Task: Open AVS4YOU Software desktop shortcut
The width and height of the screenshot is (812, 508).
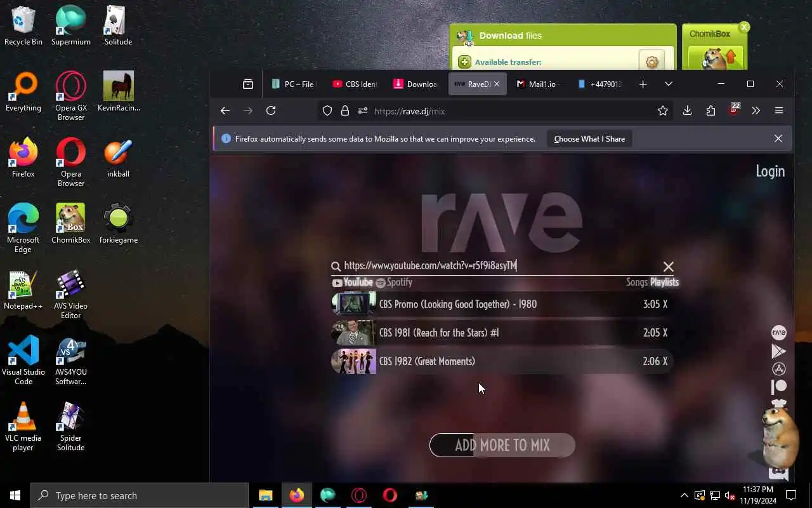Action: pyautogui.click(x=70, y=361)
